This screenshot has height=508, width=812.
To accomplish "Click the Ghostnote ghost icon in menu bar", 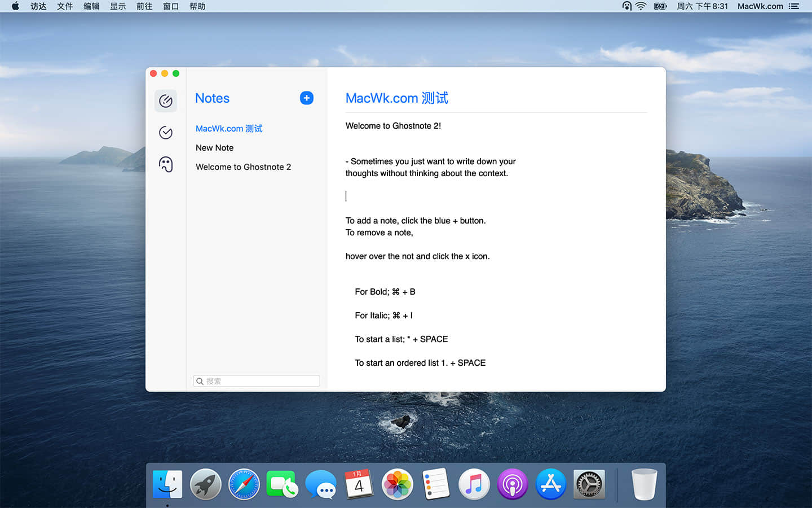I will (x=626, y=6).
